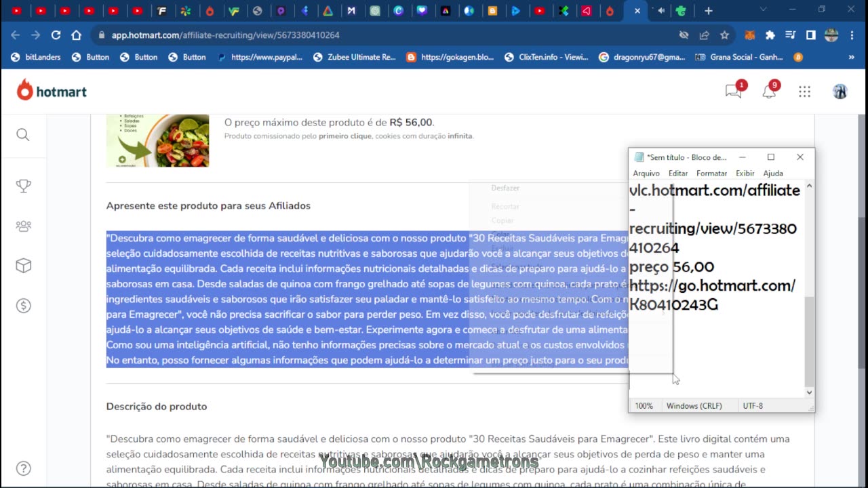Screen dimensions: 868x488
Task: Click 'Apresente este produto para seus Afiliados' heading
Action: pos(208,205)
